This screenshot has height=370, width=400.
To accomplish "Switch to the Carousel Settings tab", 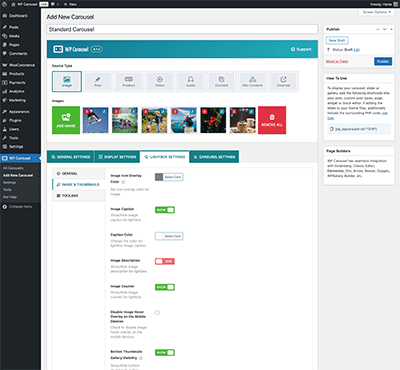I will [x=214, y=157].
